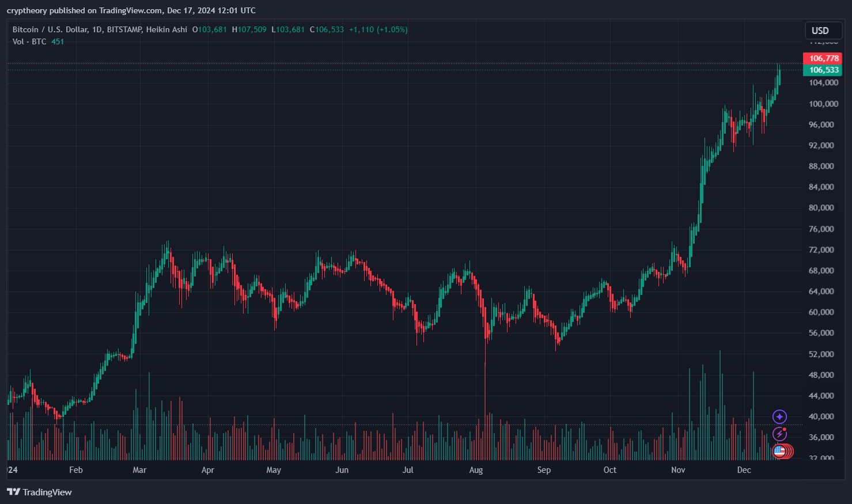The height and width of the screenshot is (504, 852).
Task: Click the green last price label 106,533
Action: [822, 69]
